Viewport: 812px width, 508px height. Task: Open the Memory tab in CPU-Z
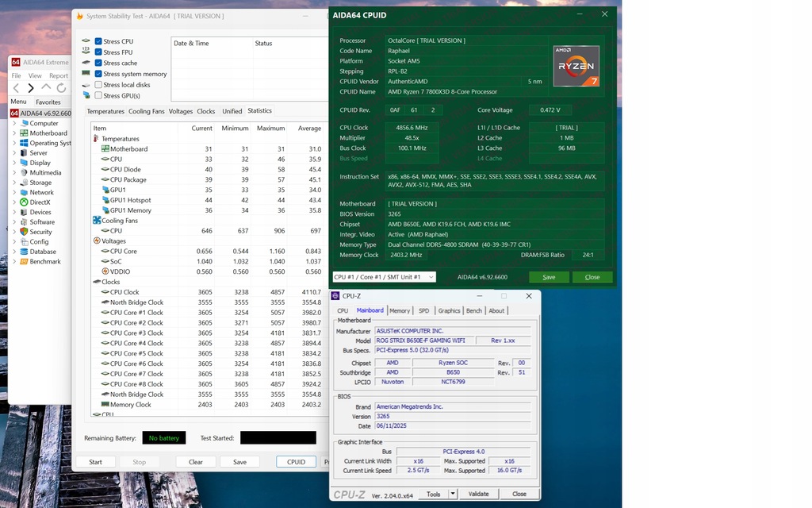point(400,310)
